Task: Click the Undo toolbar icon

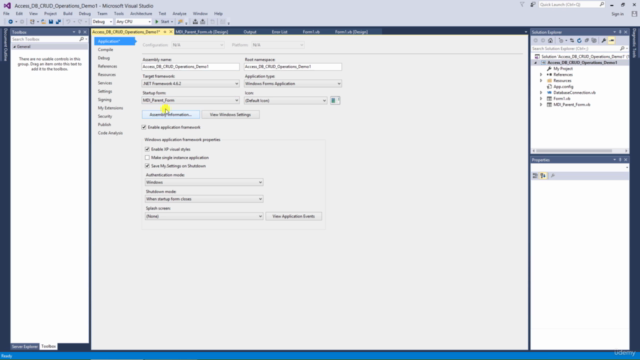Action: [x=68, y=22]
